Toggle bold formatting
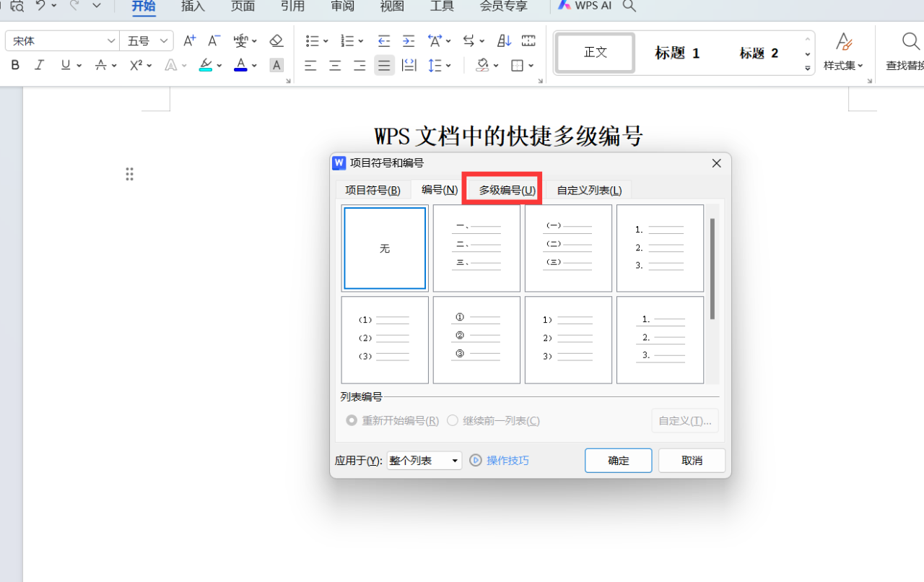924x582 pixels. [x=15, y=65]
